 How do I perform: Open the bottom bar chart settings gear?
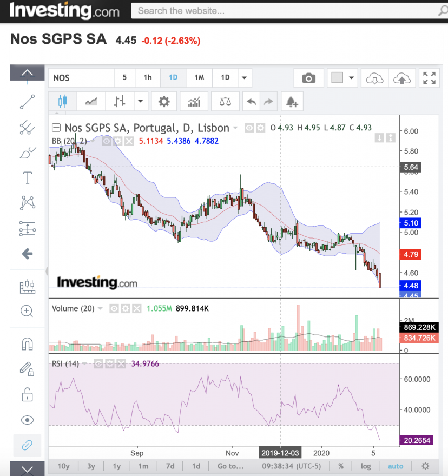(x=425, y=466)
